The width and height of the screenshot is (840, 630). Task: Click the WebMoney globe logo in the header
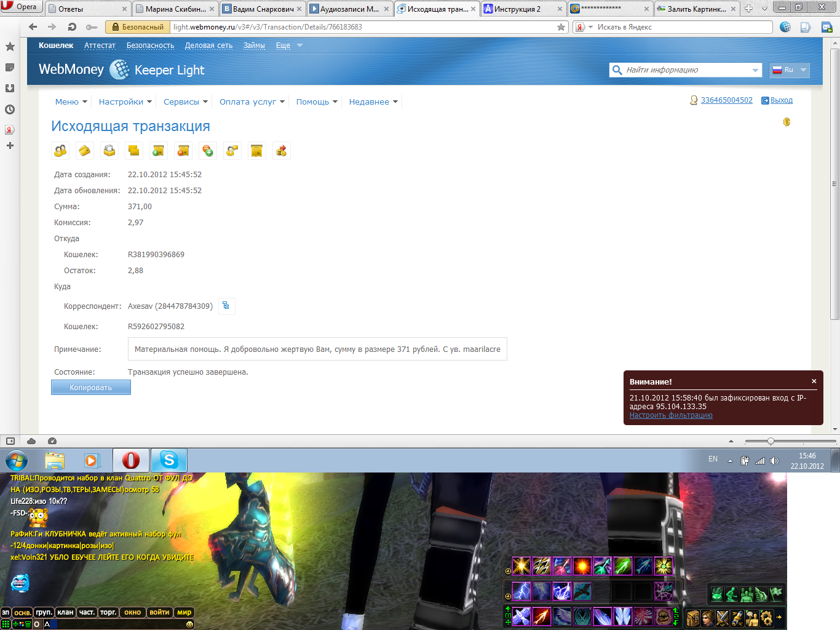[119, 70]
